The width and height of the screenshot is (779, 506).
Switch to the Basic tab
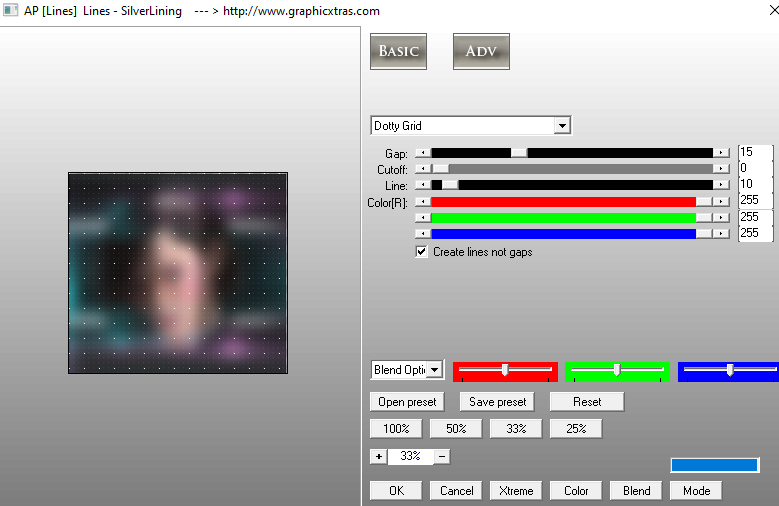tap(398, 51)
